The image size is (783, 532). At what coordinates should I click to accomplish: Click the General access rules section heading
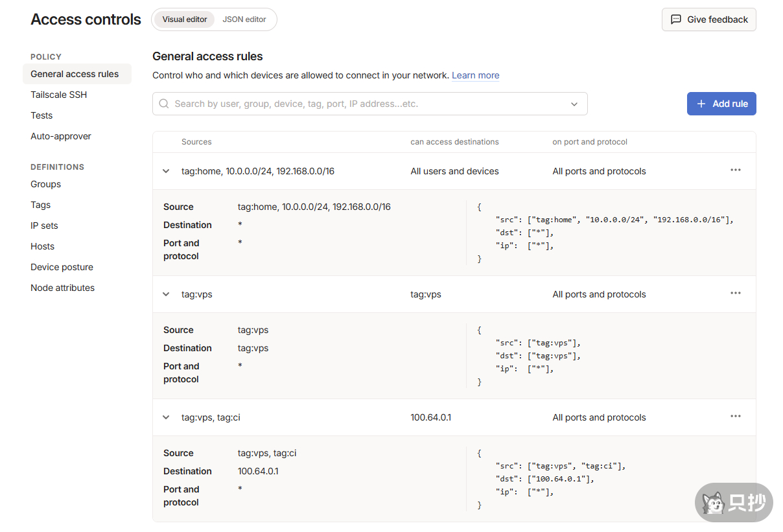click(x=207, y=56)
